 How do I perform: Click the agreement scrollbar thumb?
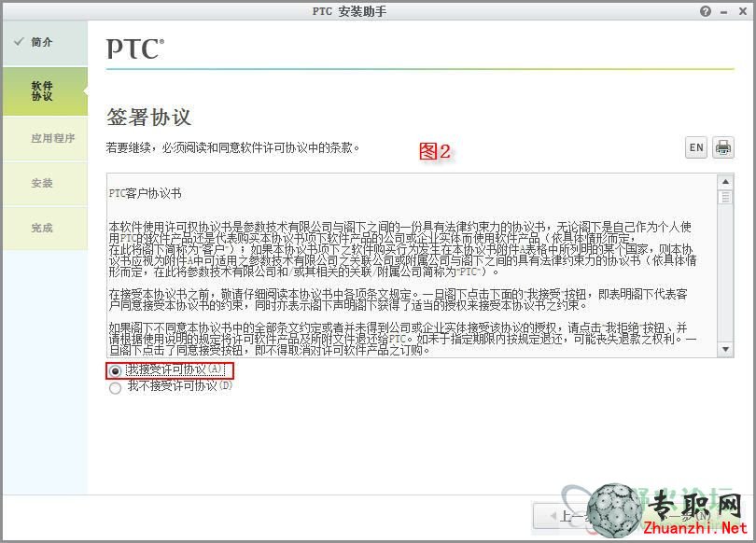(725, 197)
